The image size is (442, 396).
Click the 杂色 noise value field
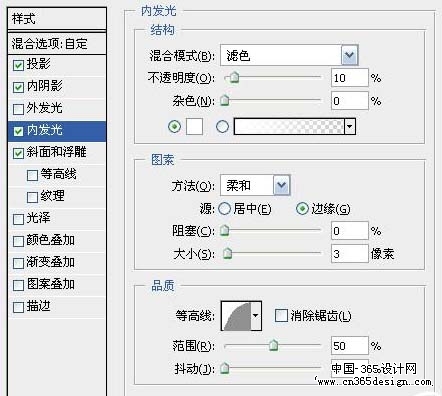click(x=350, y=101)
